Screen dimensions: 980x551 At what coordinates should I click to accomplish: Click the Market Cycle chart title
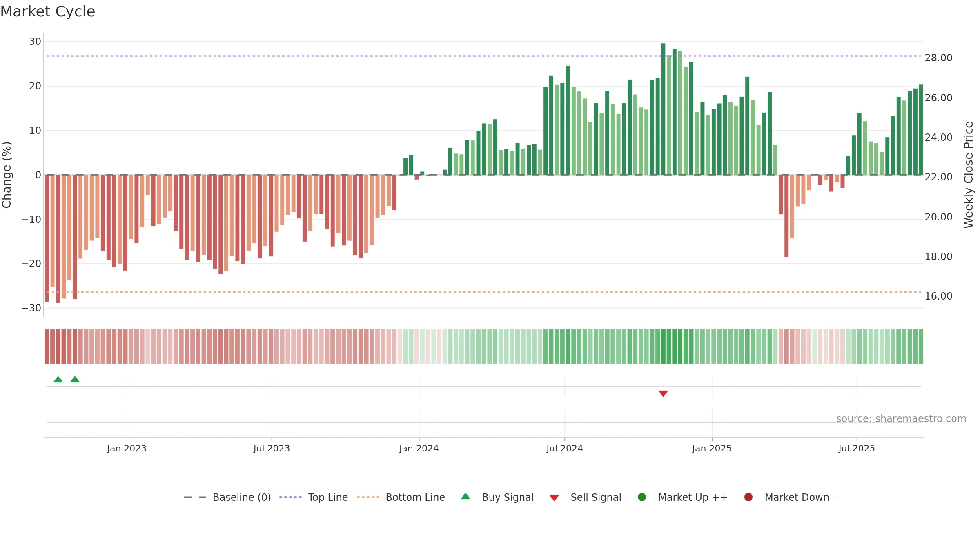point(48,11)
